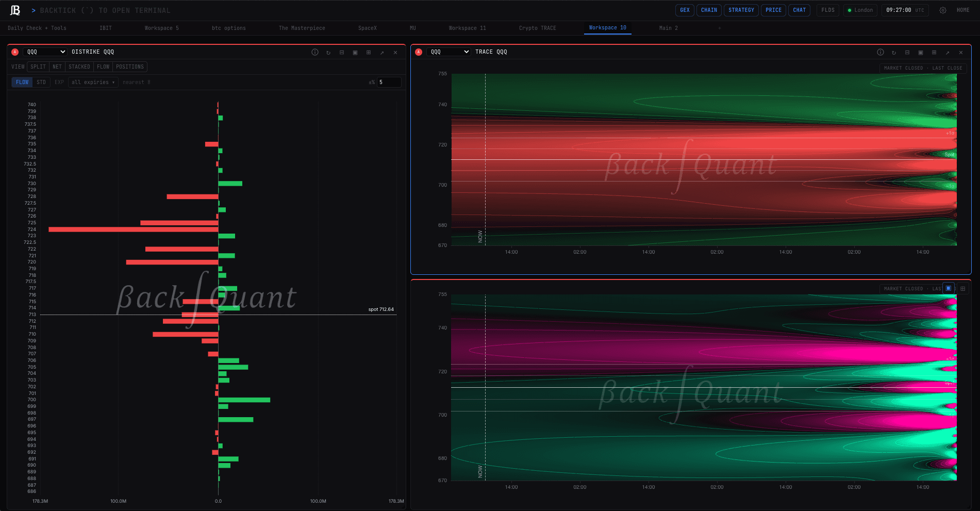
Task: Switch view to POSITIONS
Action: coord(130,67)
